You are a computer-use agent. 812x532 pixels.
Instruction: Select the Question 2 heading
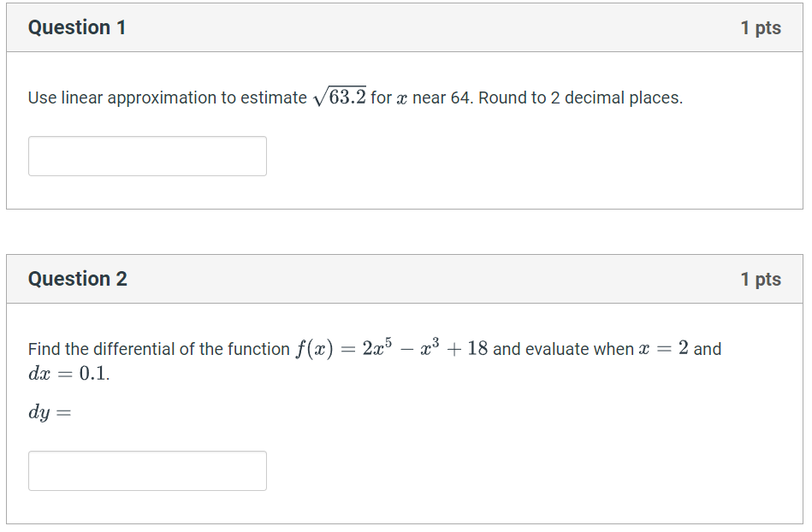click(77, 279)
